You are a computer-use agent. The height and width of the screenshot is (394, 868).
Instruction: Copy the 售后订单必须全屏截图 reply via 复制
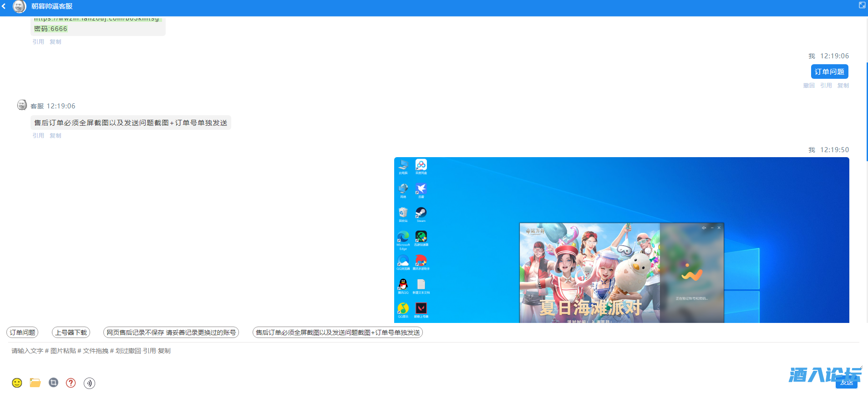tap(56, 136)
